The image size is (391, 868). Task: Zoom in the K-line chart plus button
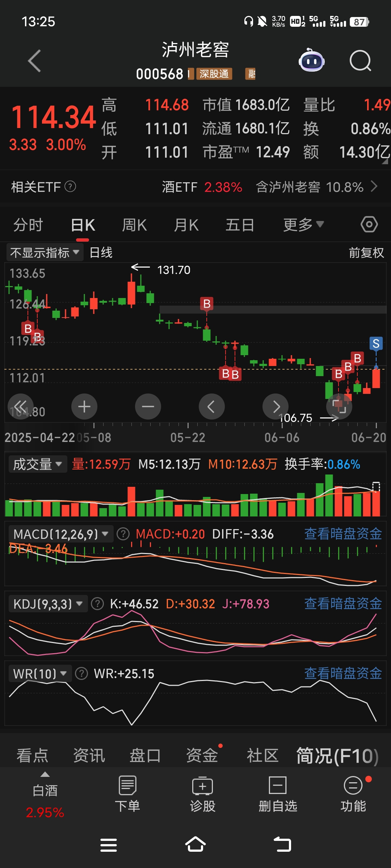84,407
